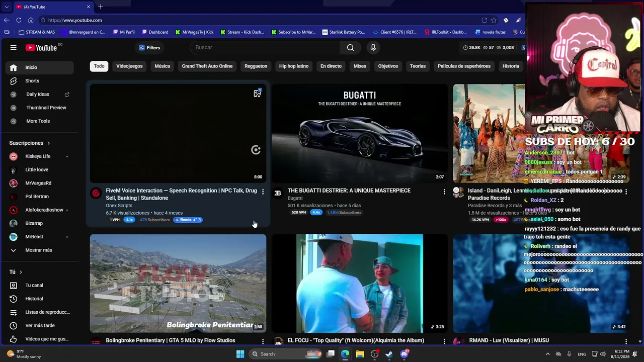Launch Steam from the taskbar
Image resolution: width=644 pixels, height=362 pixels.
tap(389, 354)
